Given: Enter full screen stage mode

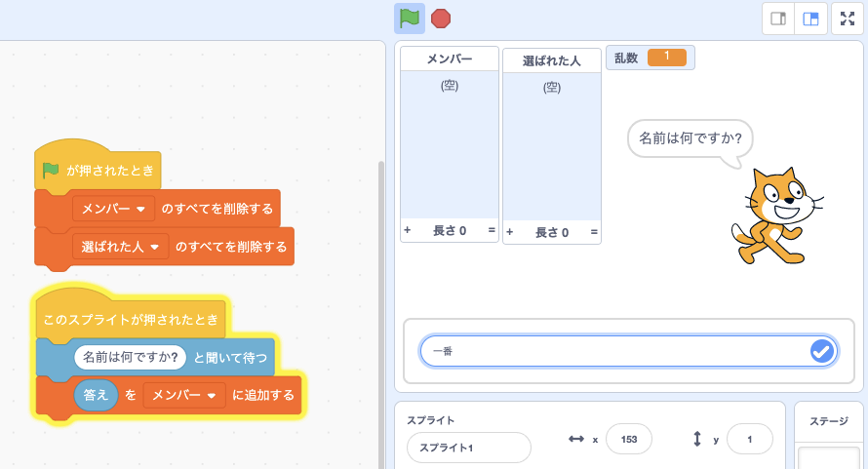Looking at the screenshot, I should pos(848,19).
